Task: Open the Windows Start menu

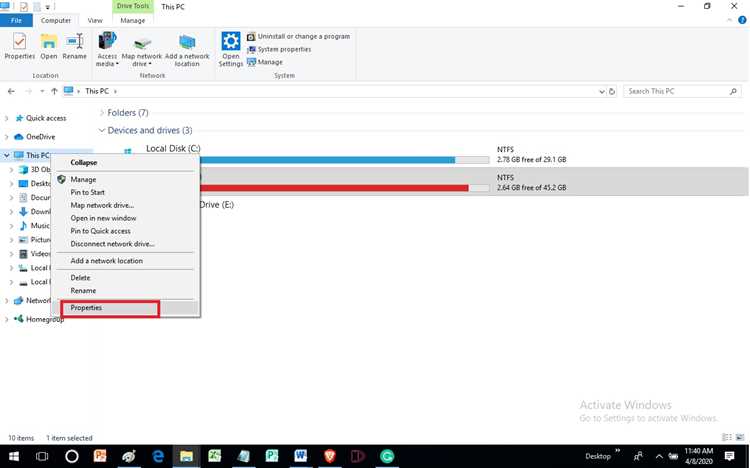Action: [x=14, y=457]
